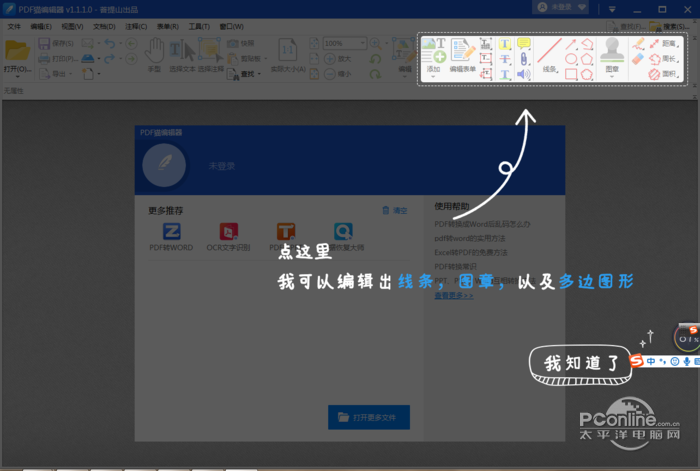Open help article Excel转PDF的免费方法
Viewport: 700px width, 471px height.
pyautogui.click(x=471, y=252)
